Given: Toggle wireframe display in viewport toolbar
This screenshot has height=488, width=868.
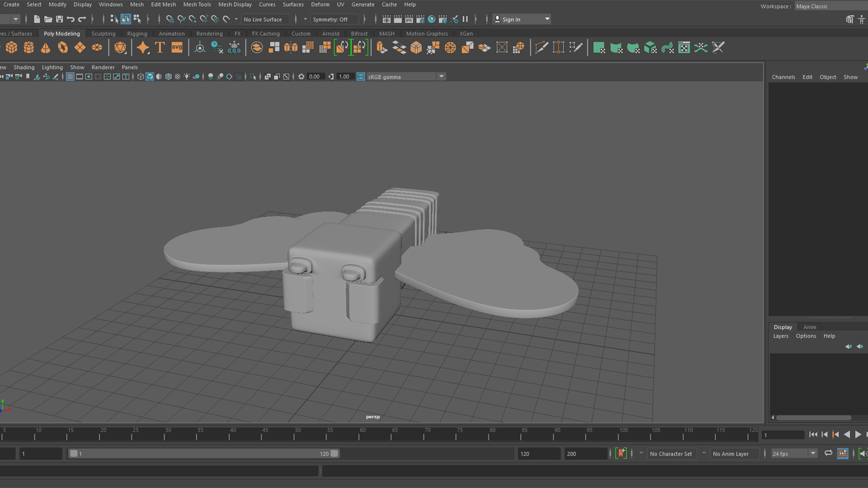Looking at the screenshot, I should (x=141, y=77).
